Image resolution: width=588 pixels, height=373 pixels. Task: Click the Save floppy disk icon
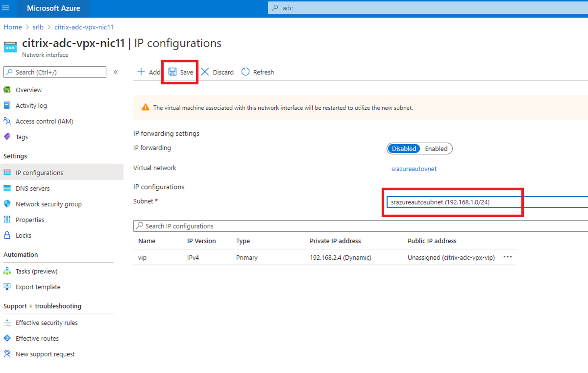pos(172,72)
